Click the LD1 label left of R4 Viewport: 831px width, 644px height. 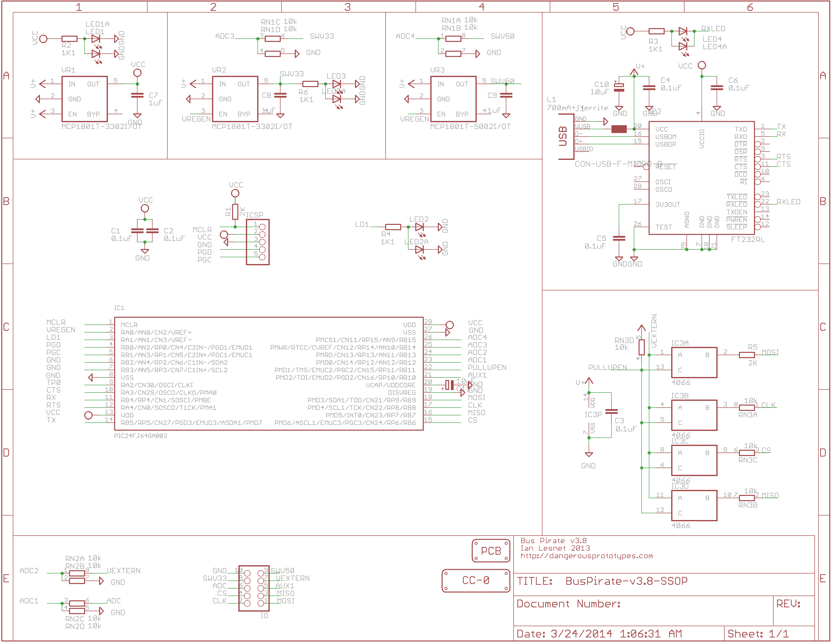click(x=362, y=224)
